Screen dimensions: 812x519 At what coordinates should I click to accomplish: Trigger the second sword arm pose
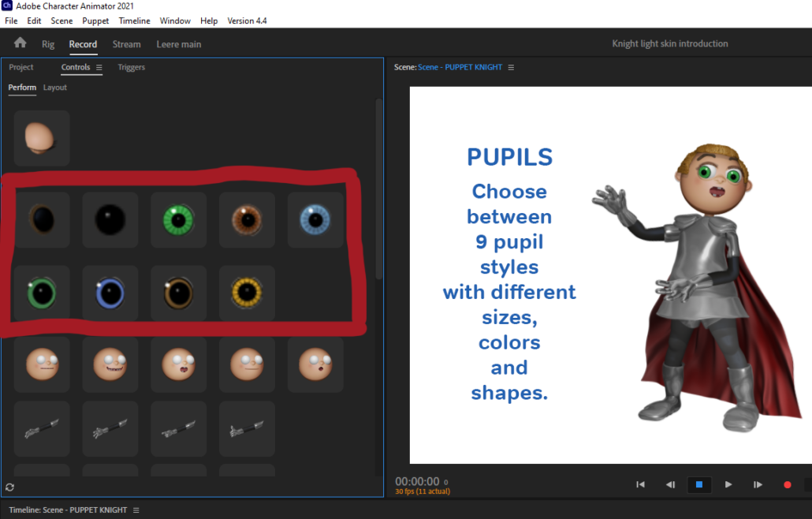[x=110, y=429]
